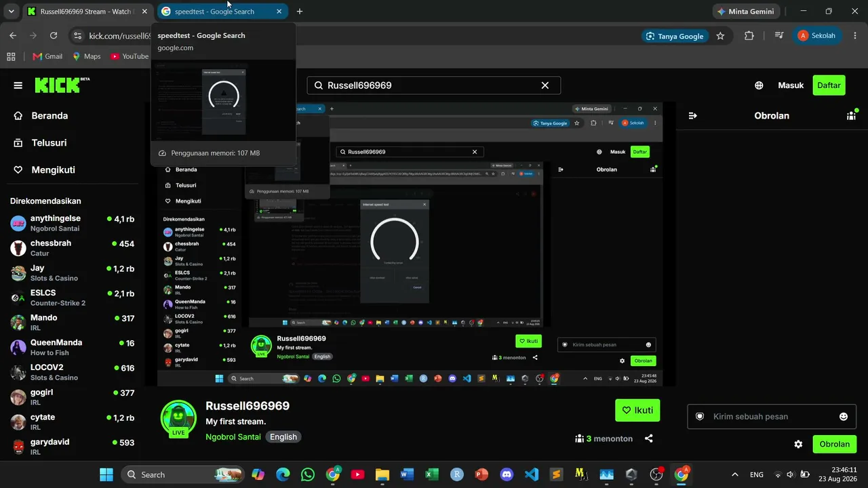The image size is (868, 488).
Task: Clear the Russell696969 search text
Action: [545, 85]
